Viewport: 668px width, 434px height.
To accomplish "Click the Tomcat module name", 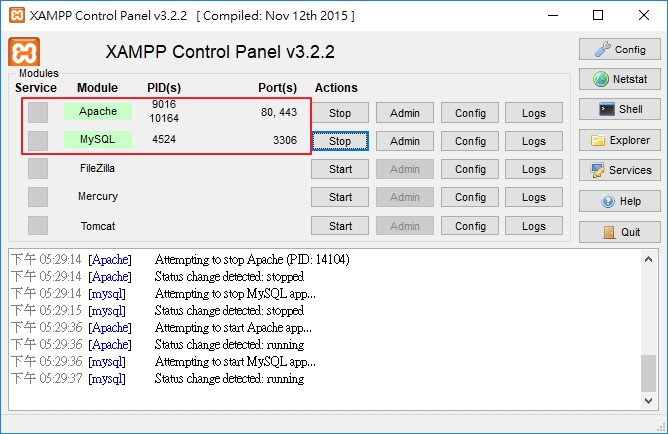I will [x=98, y=226].
